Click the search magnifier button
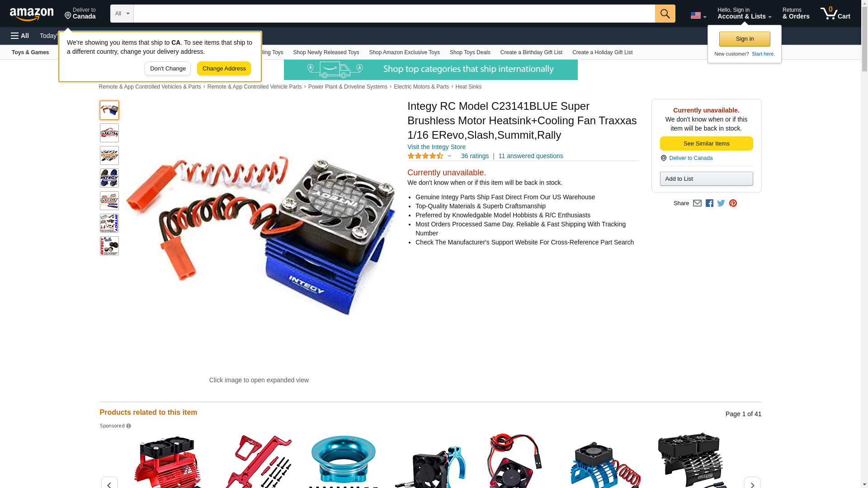Viewport: 868px width, 488px height. [665, 14]
